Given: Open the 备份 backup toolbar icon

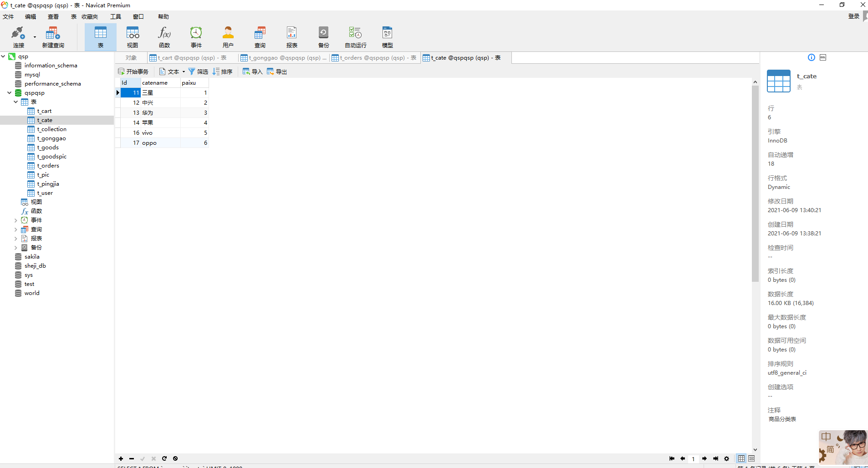Looking at the screenshot, I should point(324,37).
